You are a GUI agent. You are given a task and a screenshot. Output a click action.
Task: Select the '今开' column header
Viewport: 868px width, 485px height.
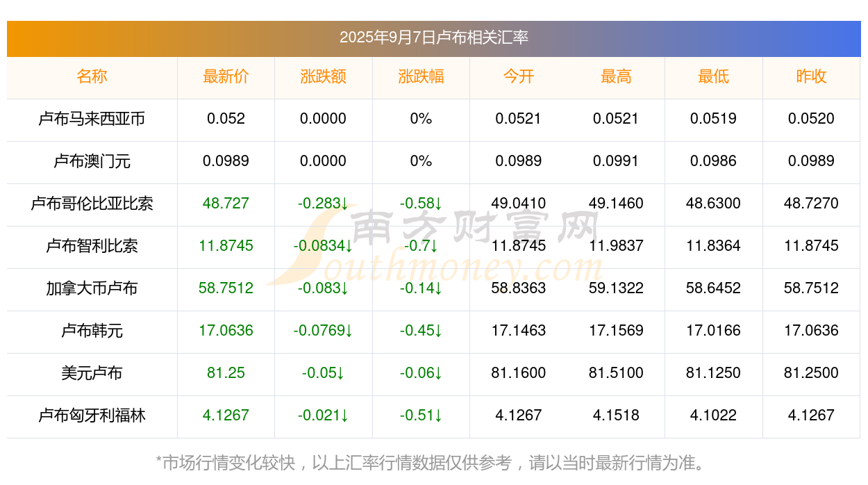519,76
